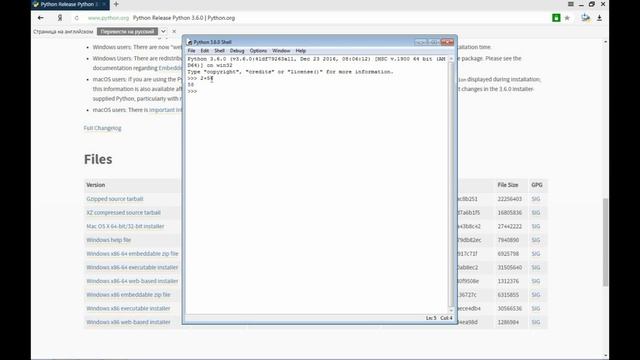Viewport: 640px width, 360px height.
Task: Open Windows x86 web-based installer link
Action: click(x=128, y=322)
